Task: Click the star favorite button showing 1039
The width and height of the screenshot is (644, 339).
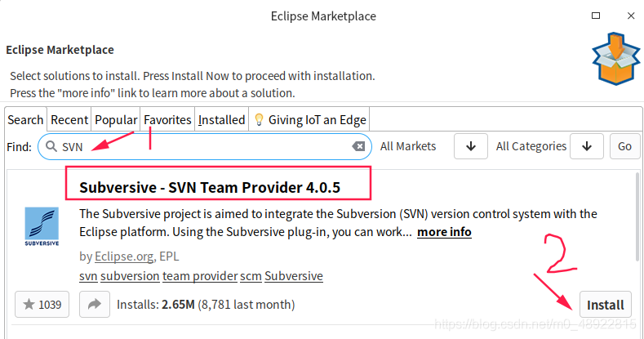Action: pos(41,305)
